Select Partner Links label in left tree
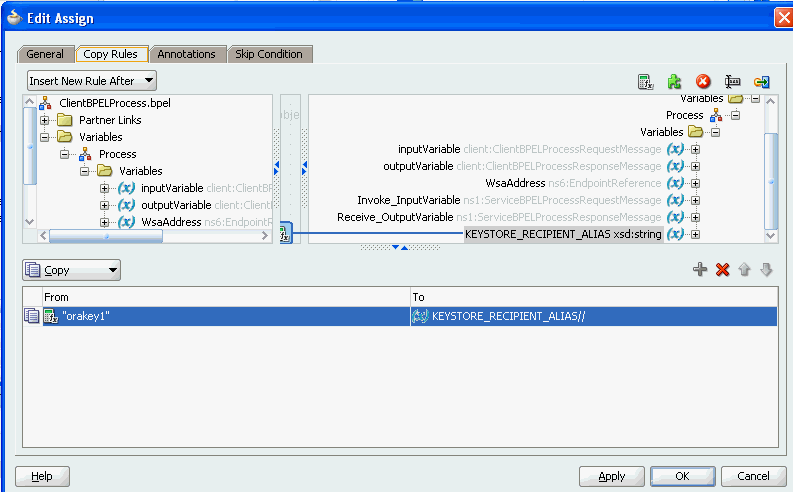This screenshot has height=492, width=793. click(110, 120)
